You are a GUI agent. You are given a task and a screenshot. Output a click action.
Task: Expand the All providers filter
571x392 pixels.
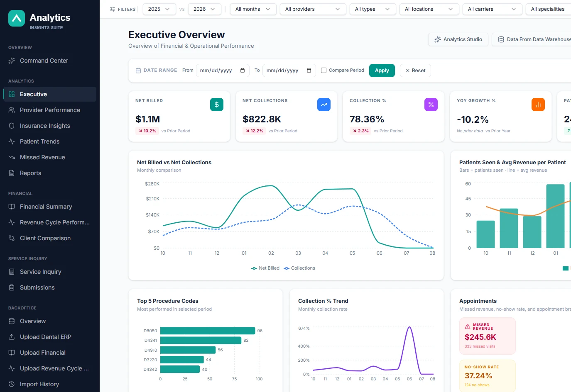pos(313,9)
